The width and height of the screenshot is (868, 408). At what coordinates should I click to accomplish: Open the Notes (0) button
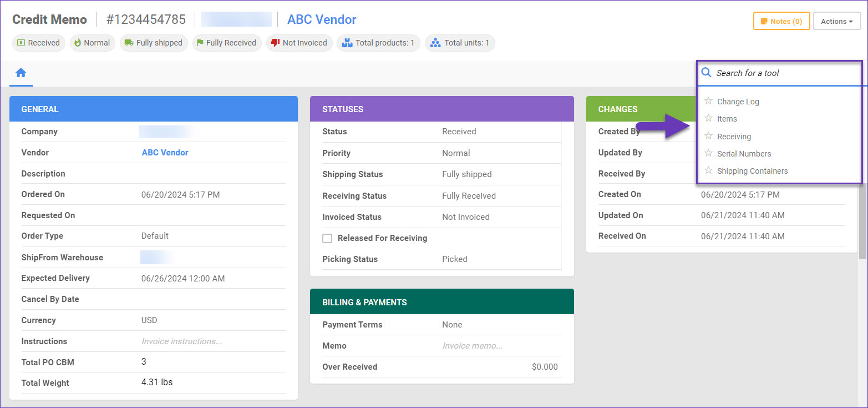[781, 21]
